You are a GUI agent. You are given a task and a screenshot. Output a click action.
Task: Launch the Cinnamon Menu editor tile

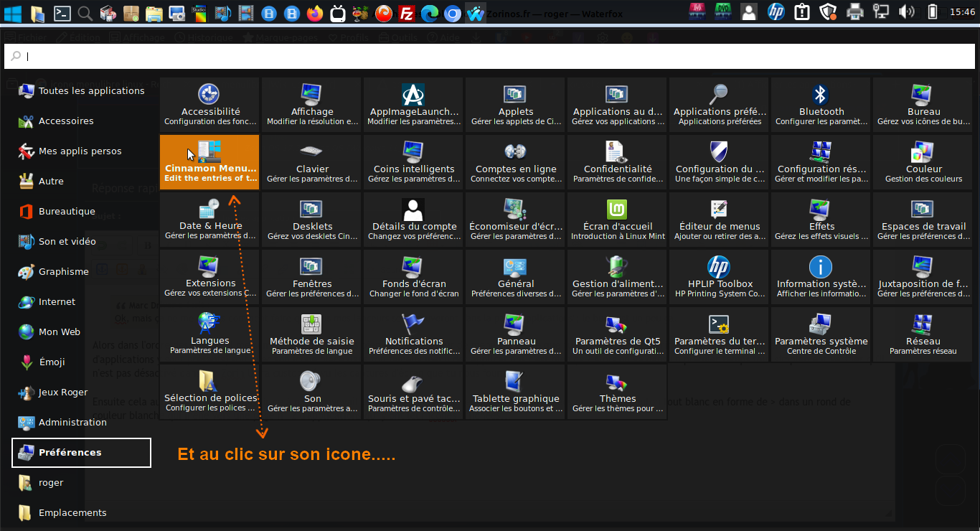click(x=209, y=161)
